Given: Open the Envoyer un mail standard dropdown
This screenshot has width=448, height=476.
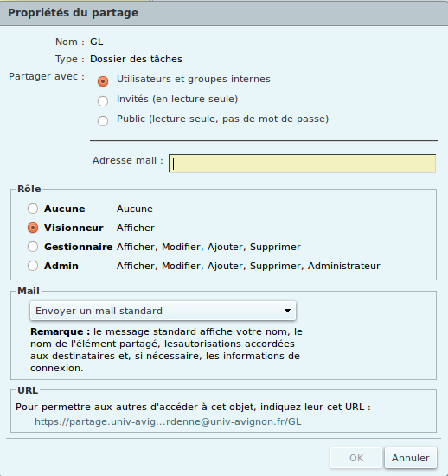Looking at the screenshot, I should (x=163, y=311).
